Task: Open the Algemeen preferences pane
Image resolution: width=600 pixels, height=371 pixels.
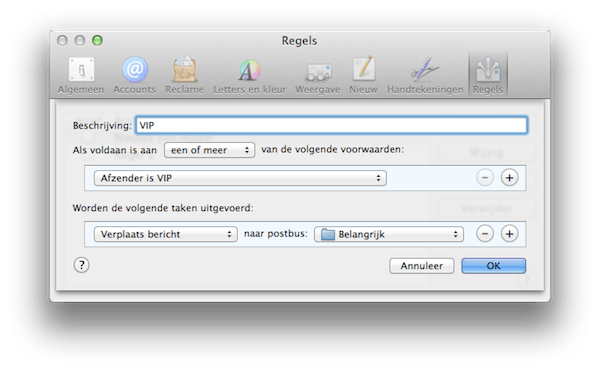Action: pyautogui.click(x=81, y=75)
